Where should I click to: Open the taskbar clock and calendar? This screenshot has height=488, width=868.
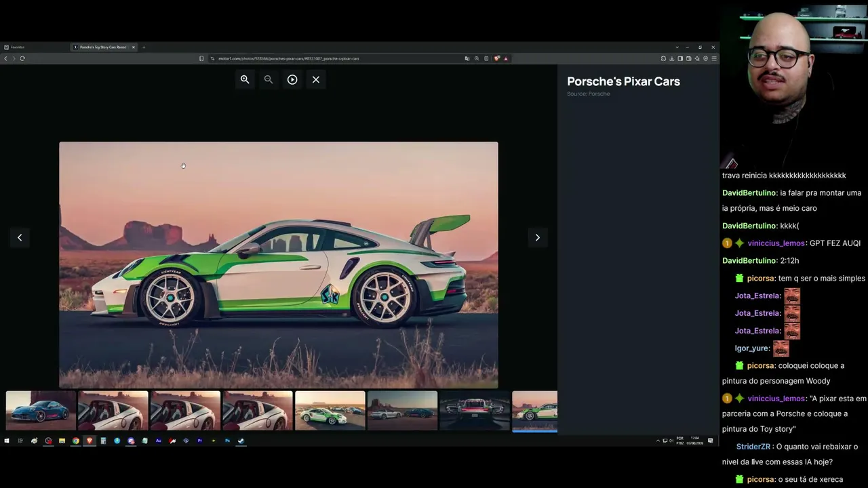(695, 441)
